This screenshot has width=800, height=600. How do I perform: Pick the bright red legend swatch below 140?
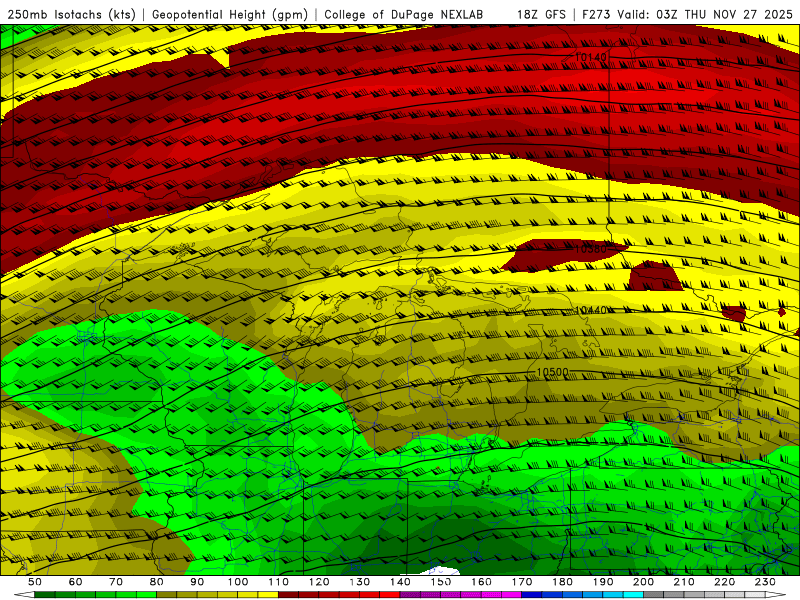[x=390, y=595]
